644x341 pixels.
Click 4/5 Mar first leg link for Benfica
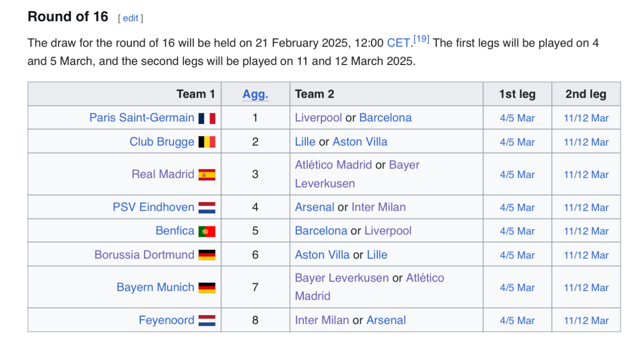[517, 231]
